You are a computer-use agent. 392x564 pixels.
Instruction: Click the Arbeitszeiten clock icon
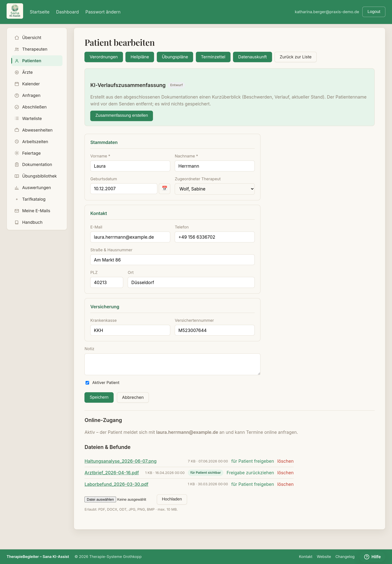[x=17, y=141]
